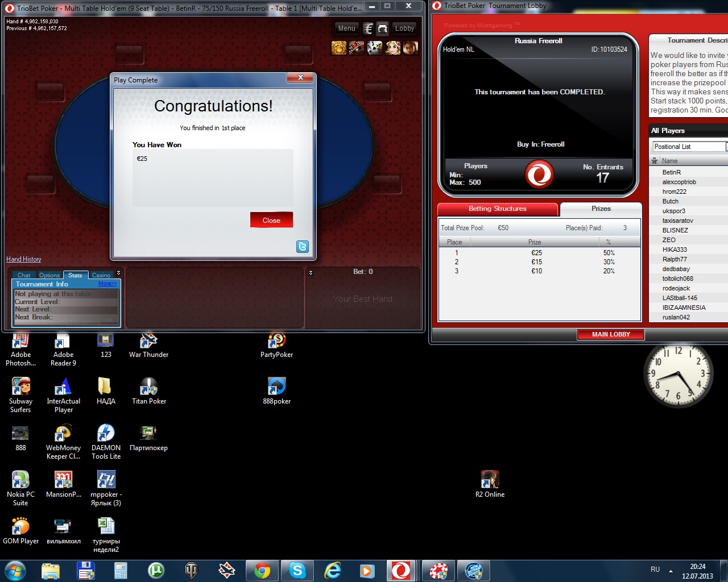Screen dimensions: 728x582
Task: Open the DAEMON Tools Lite desktop shortcut
Action: pyautogui.click(x=106, y=442)
